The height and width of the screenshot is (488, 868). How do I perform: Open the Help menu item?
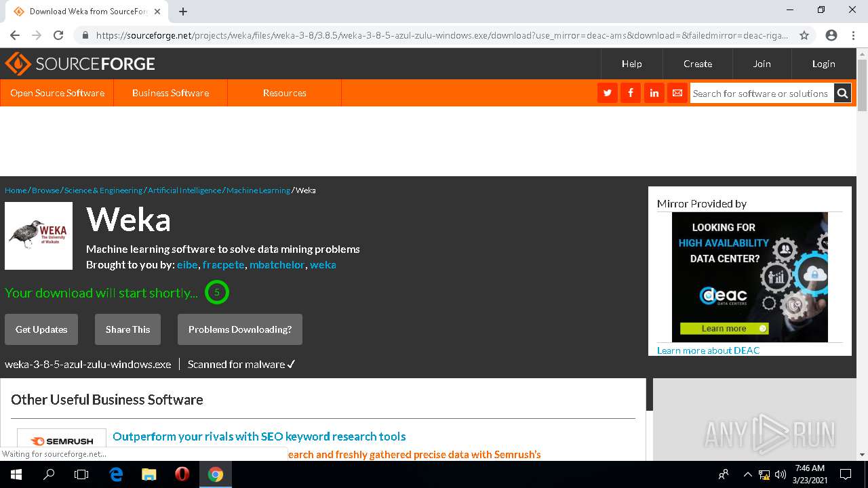631,64
